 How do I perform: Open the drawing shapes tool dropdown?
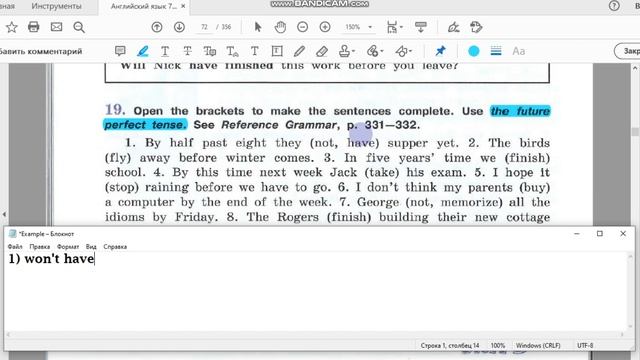[x=403, y=51]
